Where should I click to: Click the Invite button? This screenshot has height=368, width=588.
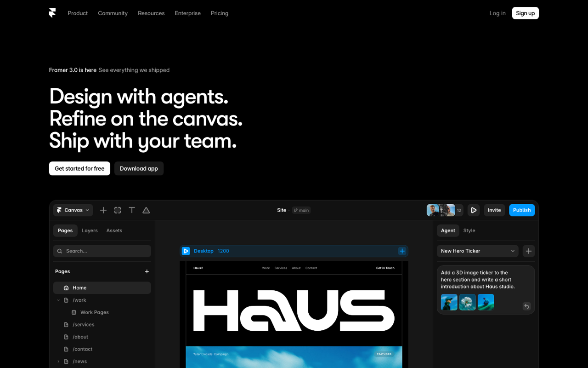click(x=494, y=210)
